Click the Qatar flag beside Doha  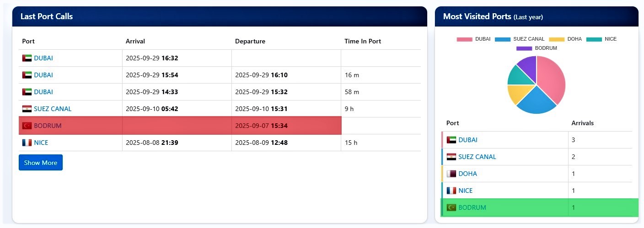(x=451, y=174)
